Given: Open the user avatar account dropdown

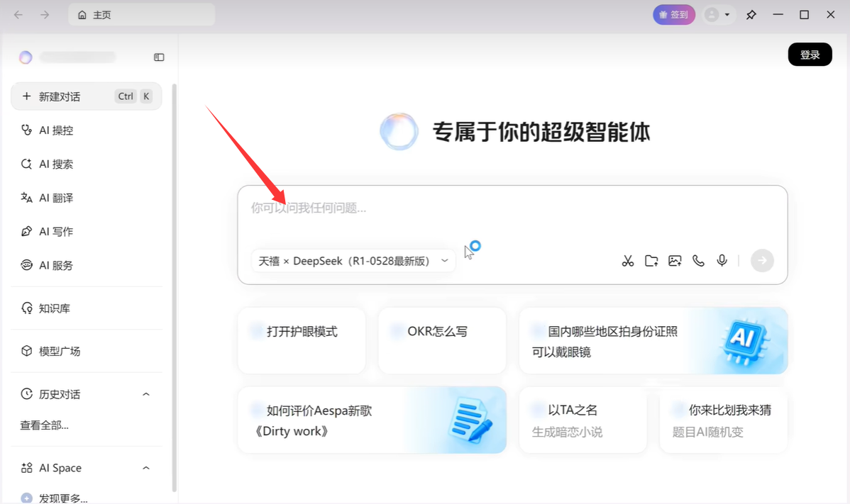Looking at the screenshot, I should pos(719,15).
